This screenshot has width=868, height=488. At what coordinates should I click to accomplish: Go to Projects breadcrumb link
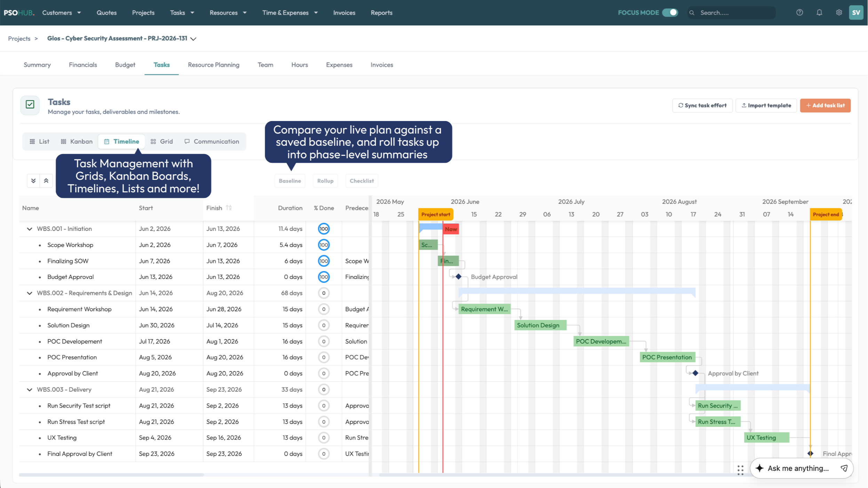click(x=19, y=39)
